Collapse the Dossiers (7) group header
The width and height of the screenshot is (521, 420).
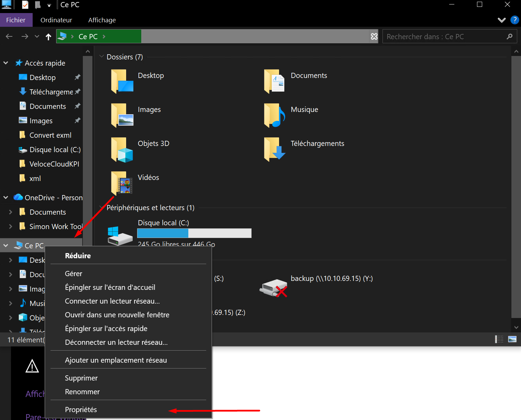[x=102, y=57]
